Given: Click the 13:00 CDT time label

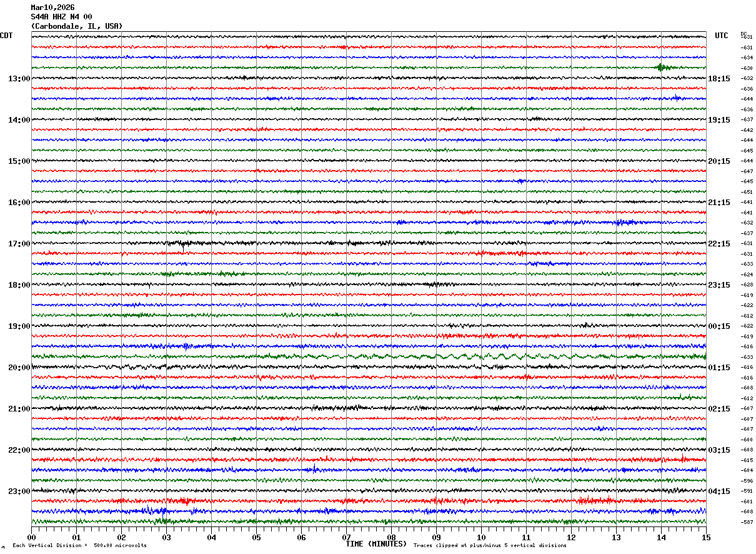Looking at the screenshot, I should click(x=19, y=79).
